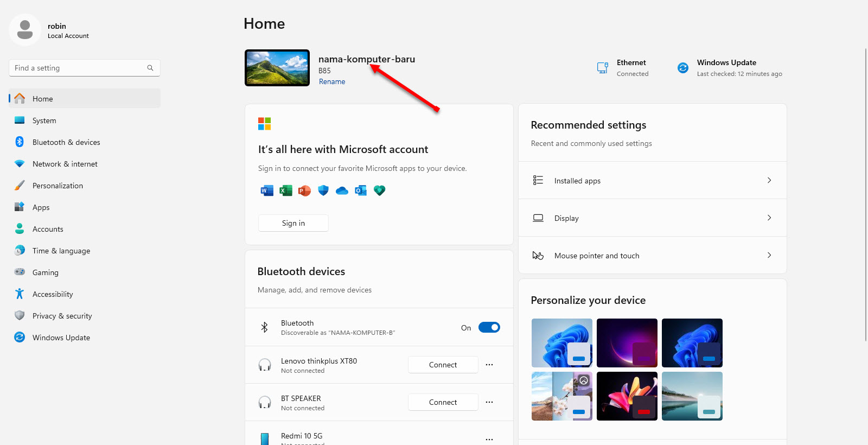Click the Word icon in Microsoft account card
The image size is (868, 445).
click(266, 190)
